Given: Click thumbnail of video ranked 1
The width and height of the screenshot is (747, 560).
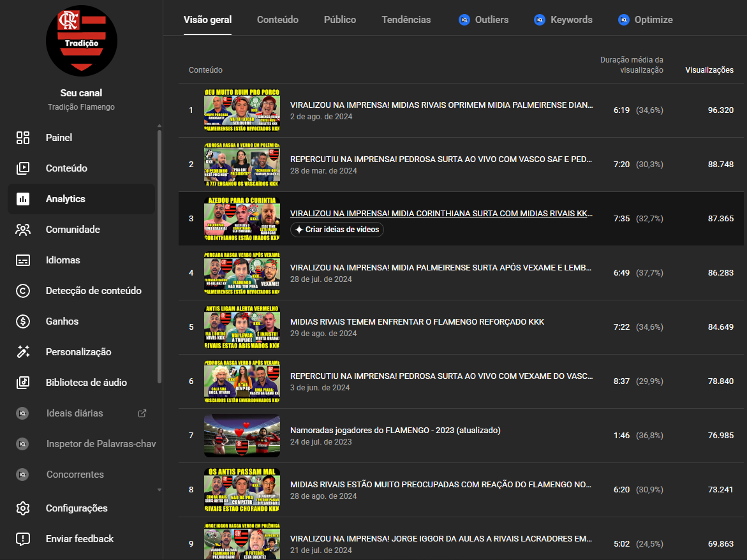Looking at the screenshot, I should (x=242, y=110).
